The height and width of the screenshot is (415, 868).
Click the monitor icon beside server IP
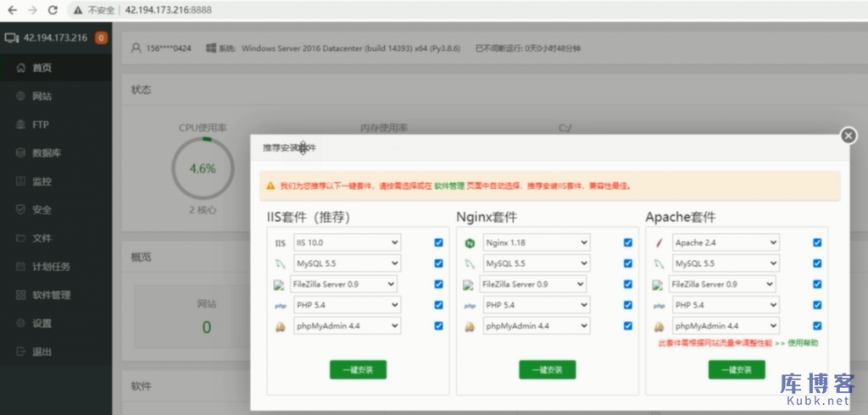point(12,38)
